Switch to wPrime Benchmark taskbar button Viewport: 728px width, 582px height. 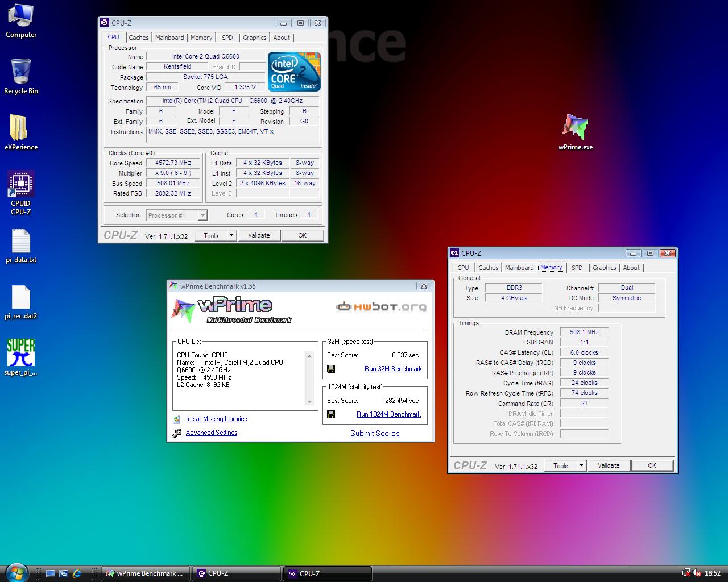pyautogui.click(x=146, y=573)
